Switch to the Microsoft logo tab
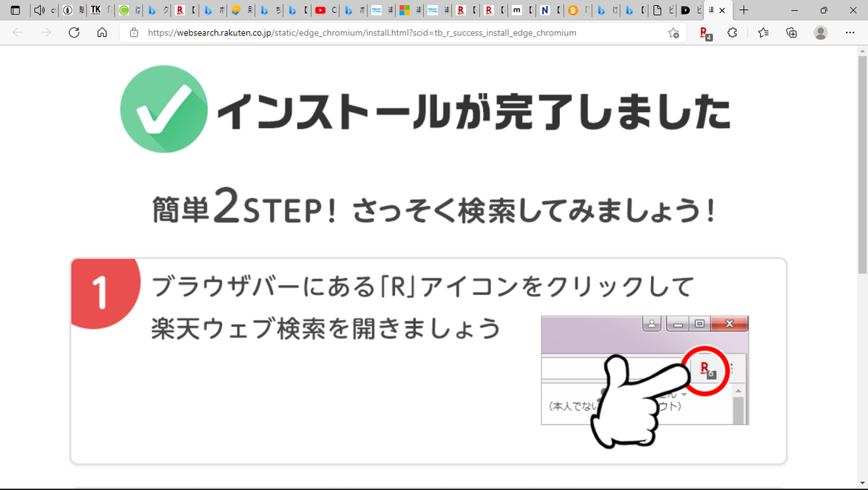Image resolution: width=868 pixels, height=490 pixels. (x=409, y=11)
